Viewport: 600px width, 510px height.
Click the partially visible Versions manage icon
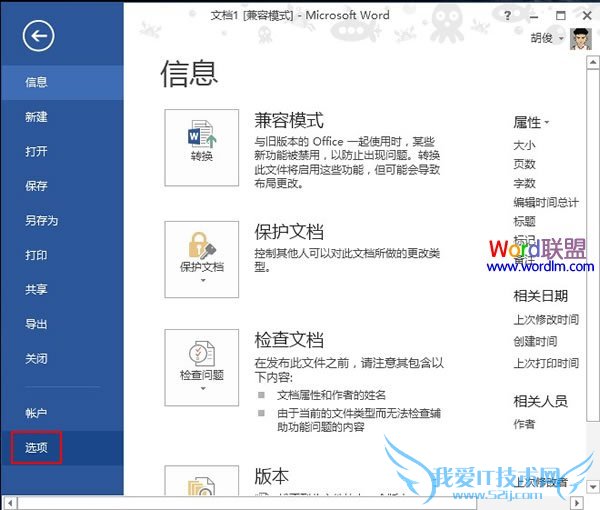[202, 481]
